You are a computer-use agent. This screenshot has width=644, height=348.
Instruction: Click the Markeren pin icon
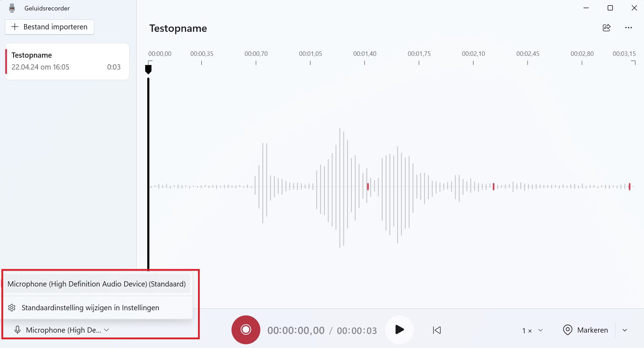pyautogui.click(x=567, y=330)
